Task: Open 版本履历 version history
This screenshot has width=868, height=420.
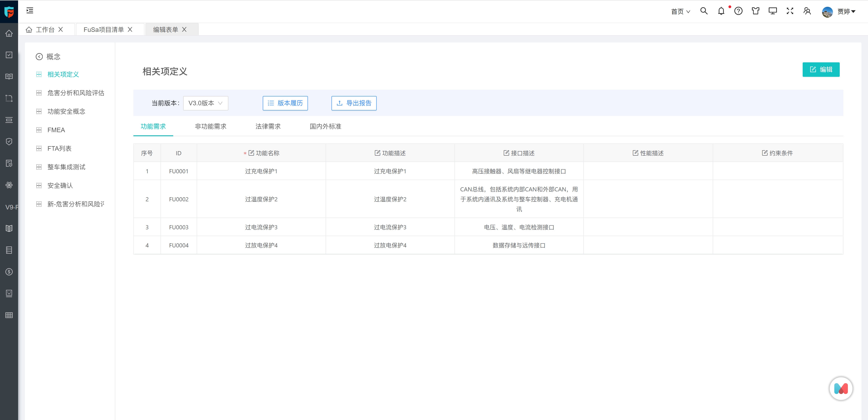Action: coord(285,103)
